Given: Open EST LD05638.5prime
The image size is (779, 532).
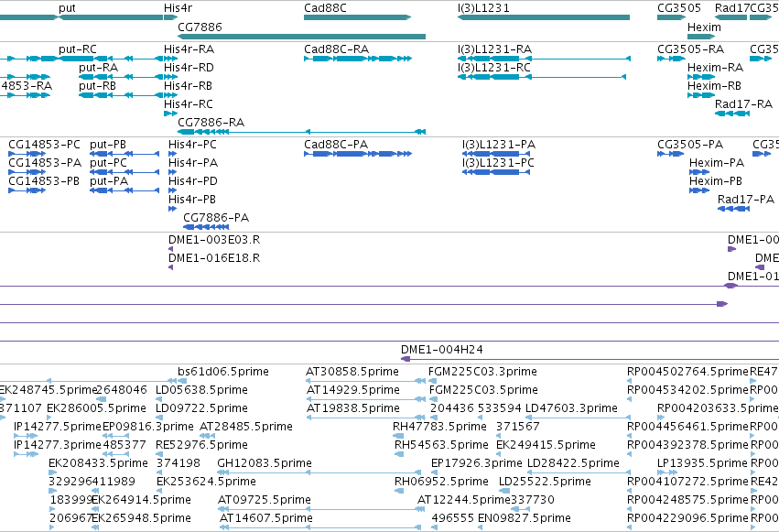Looking at the screenshot, I should click(201, 390).
